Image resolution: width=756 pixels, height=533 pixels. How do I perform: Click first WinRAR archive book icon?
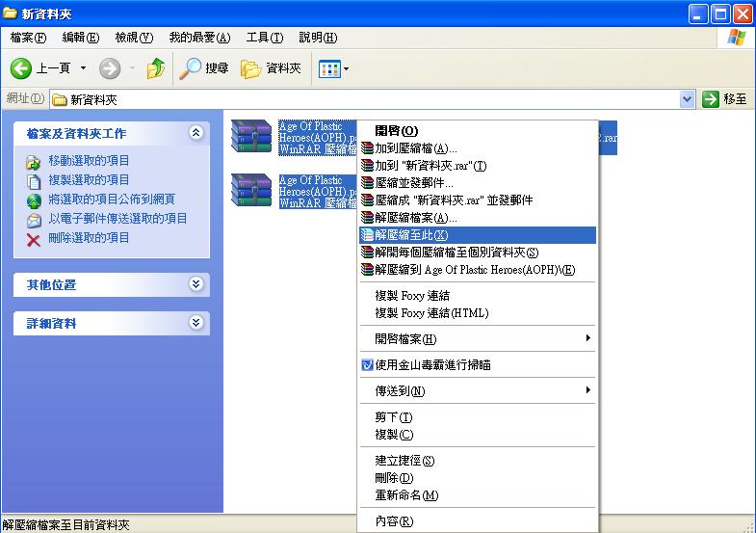click(x=251, y=136)
